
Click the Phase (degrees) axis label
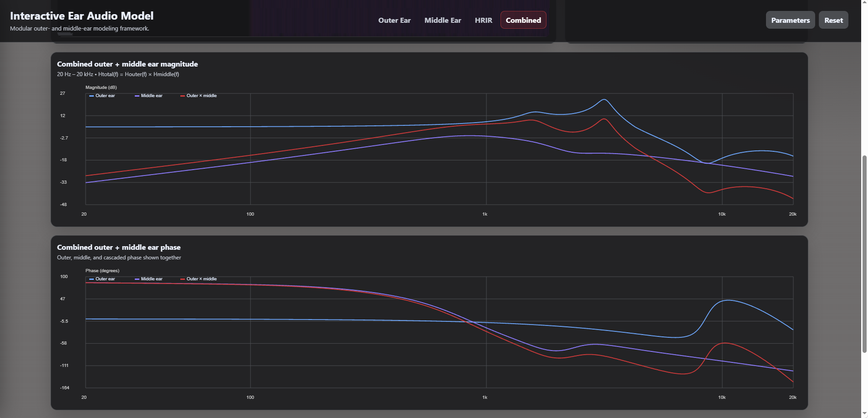pos(102,271)
